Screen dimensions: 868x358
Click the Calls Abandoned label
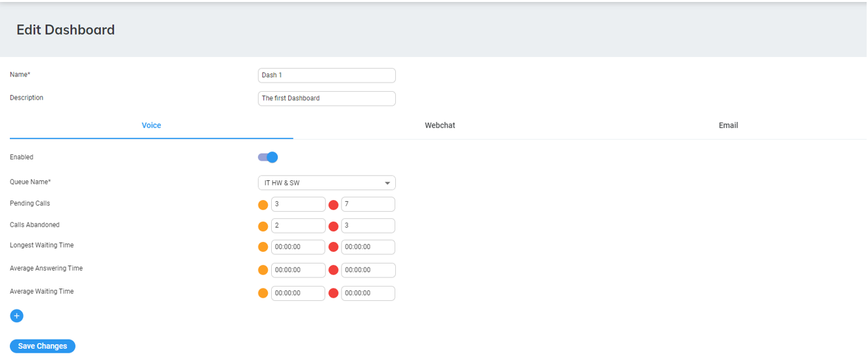[x=35, y=225]
